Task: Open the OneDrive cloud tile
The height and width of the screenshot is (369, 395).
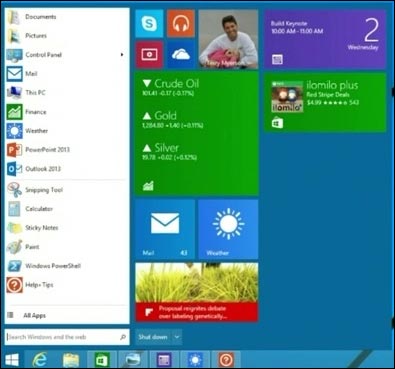Action: [181, 55]
